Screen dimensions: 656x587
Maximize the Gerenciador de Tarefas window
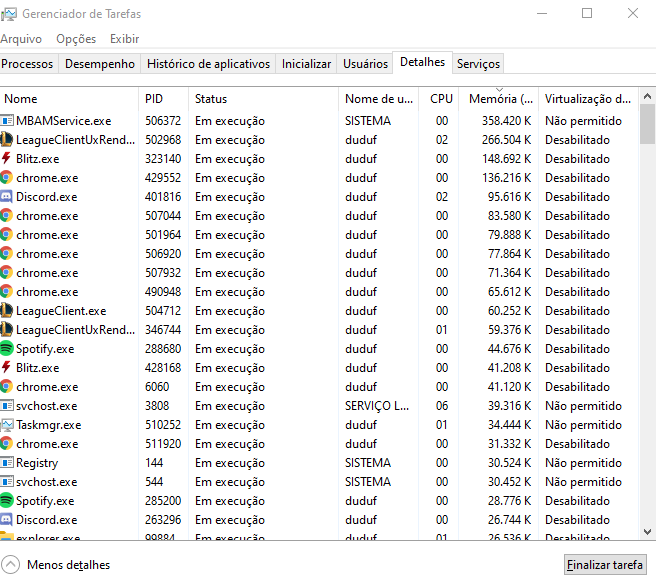coord(587,13)
